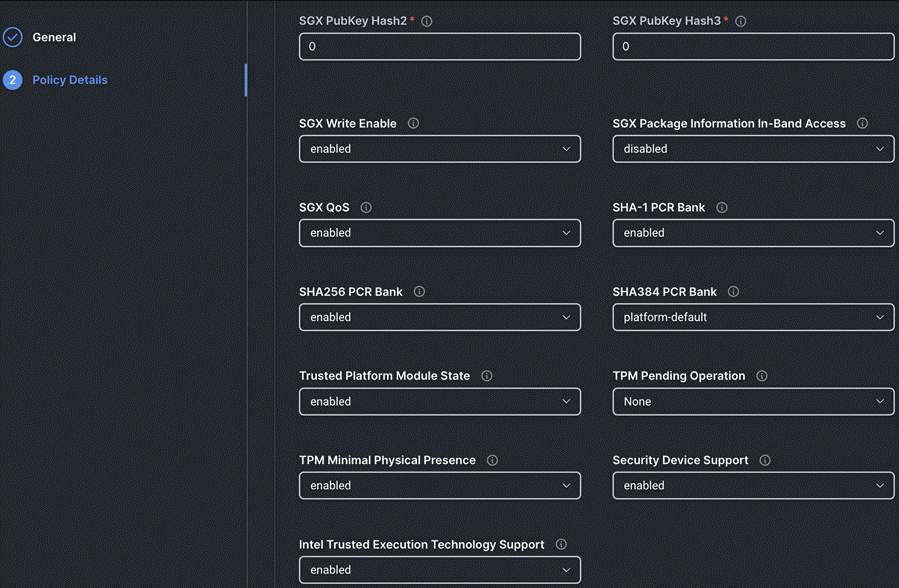Screen dimensions: 899x588
Task: Click the SGX QoS help icon
Action: (366, 207)
